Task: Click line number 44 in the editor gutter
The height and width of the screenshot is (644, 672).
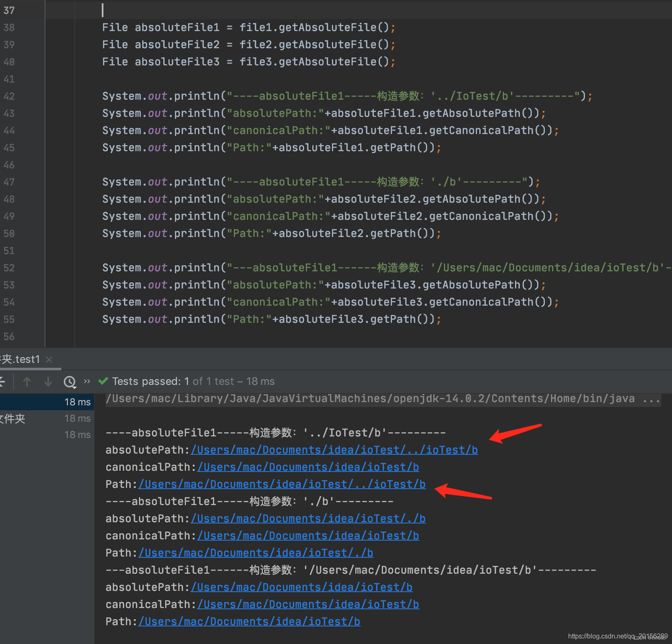Action: (9, 130)
